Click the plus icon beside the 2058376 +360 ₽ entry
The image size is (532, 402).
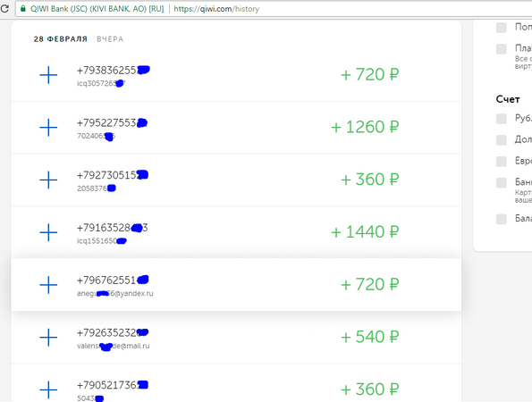tap(48, 180)
